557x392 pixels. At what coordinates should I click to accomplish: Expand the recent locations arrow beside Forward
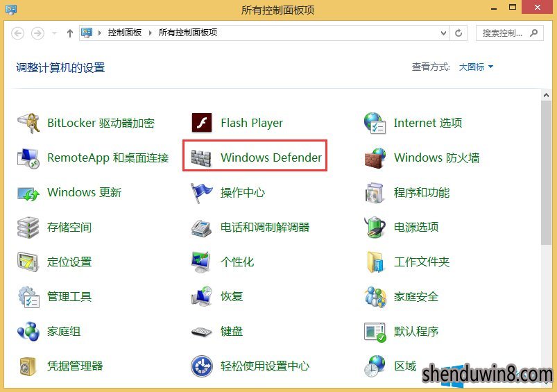pyautogui.click(x=54, y=33)
